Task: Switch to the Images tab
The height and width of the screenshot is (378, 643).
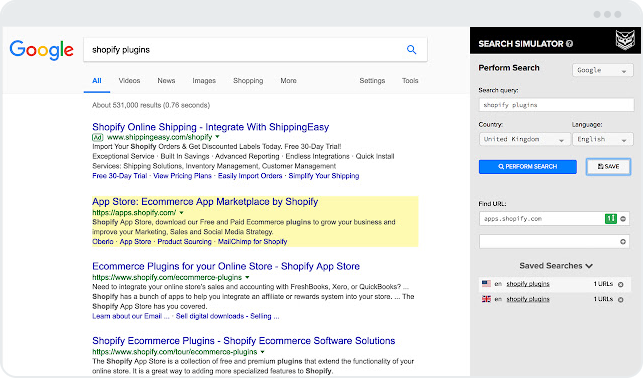Action: tap(204, 81)
